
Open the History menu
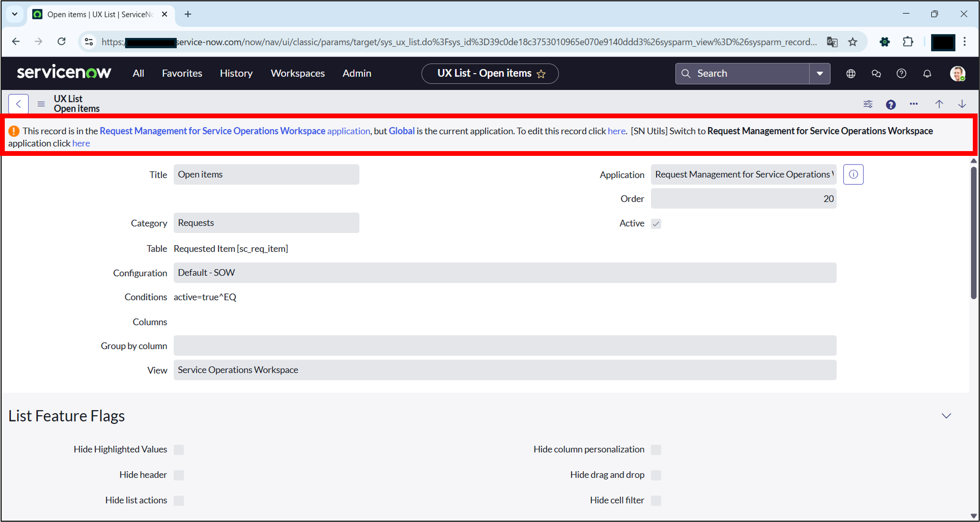pos(236,73)
